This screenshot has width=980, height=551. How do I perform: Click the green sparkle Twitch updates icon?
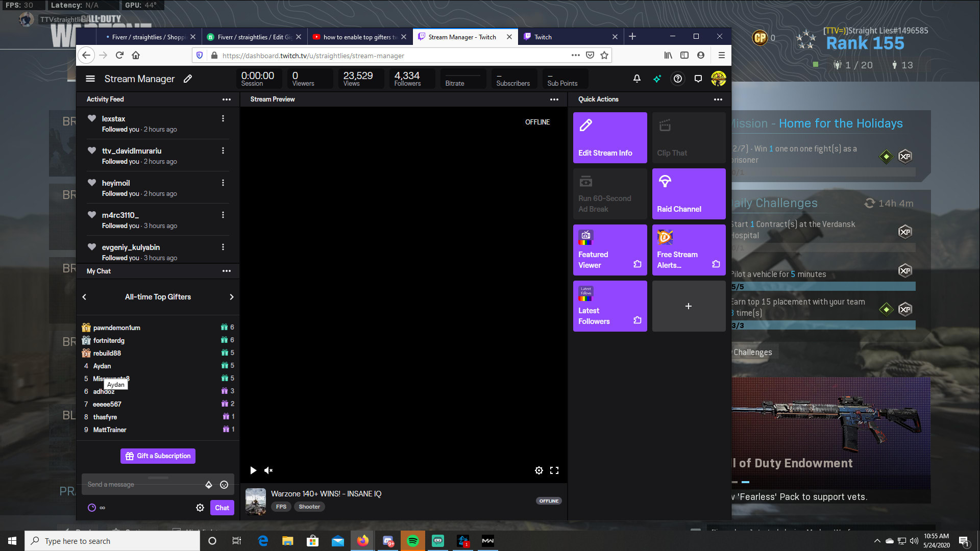tap(657, 79)
